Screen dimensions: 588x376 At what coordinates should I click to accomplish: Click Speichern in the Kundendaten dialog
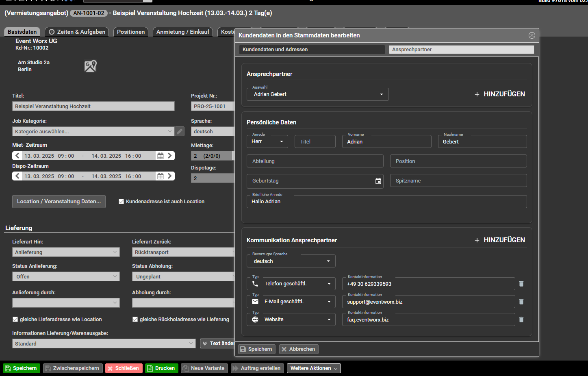[x=257, y=349]
